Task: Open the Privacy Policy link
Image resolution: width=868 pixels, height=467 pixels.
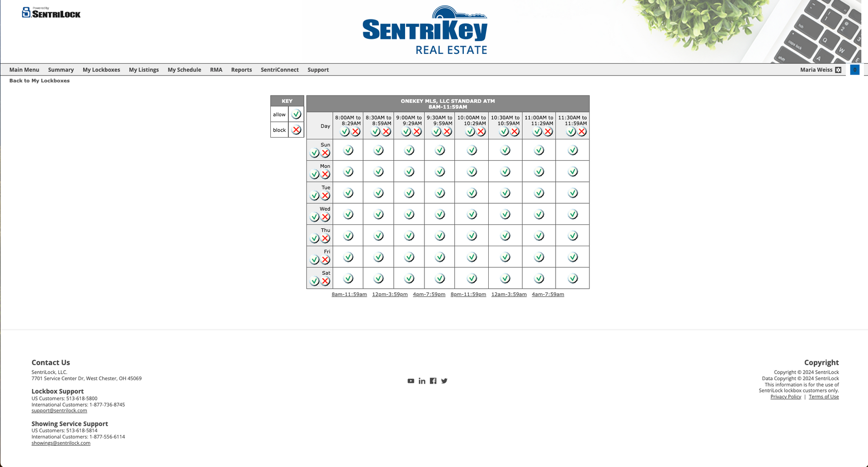Action: click(x=786, y=396)
